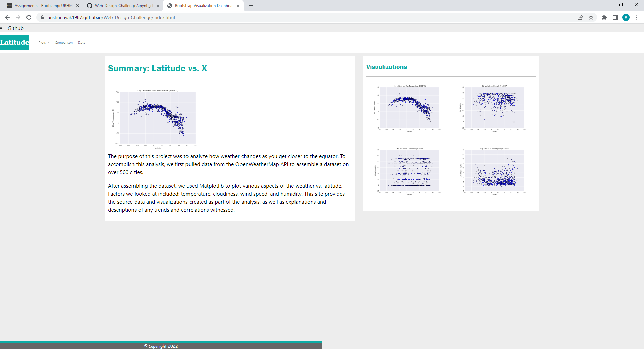Go back to the previous page

pyautogui.click(x=7, y=17)
